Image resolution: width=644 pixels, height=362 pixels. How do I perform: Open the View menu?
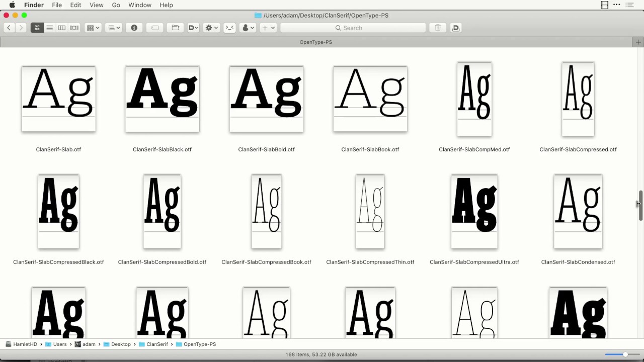pyautogui.click(x=96, y=5)
